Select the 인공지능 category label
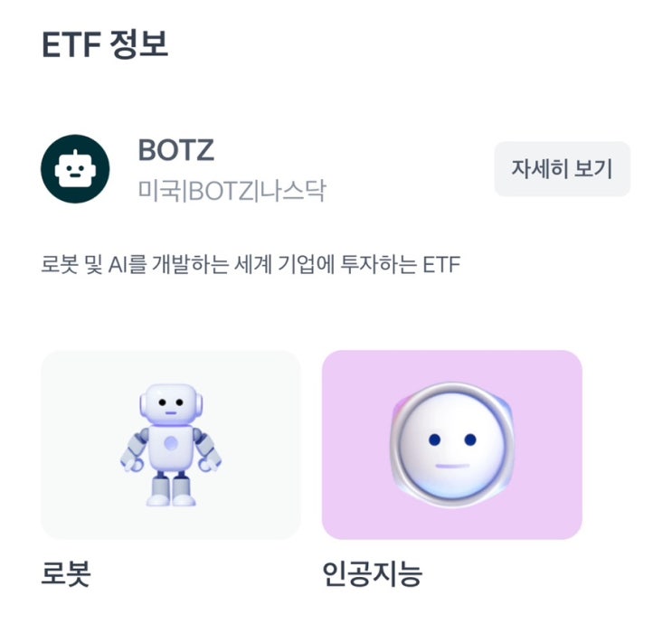672x624 pixels. (x=372, y=572)
